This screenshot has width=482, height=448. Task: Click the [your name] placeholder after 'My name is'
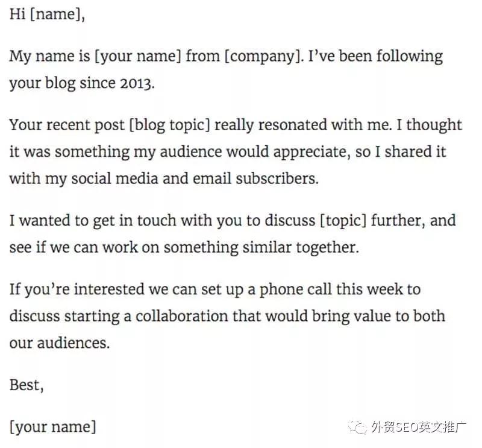click(x=138, y=56)
